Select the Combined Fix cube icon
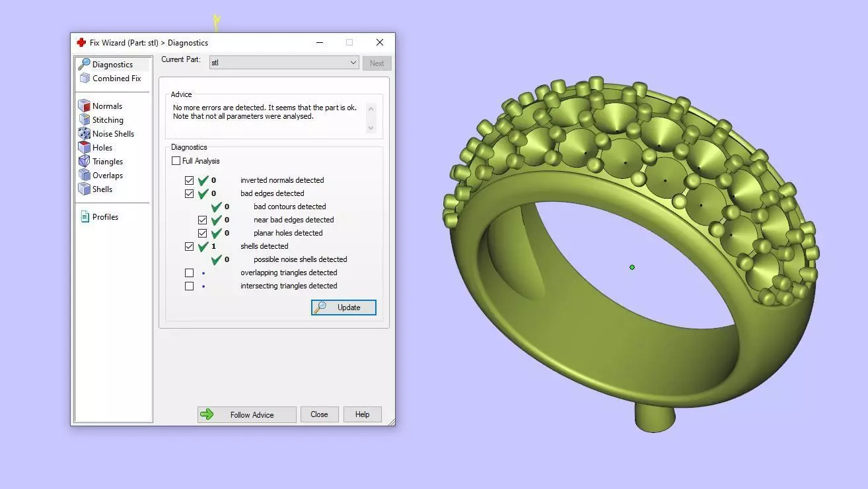 pyautogui.click(x=85, y=78)
